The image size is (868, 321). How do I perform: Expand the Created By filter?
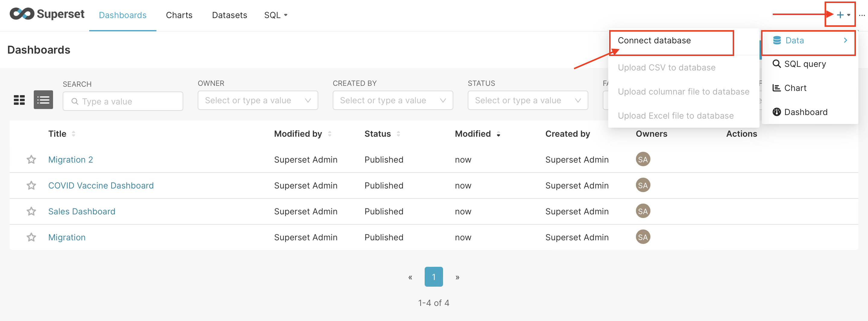point(392,100)
